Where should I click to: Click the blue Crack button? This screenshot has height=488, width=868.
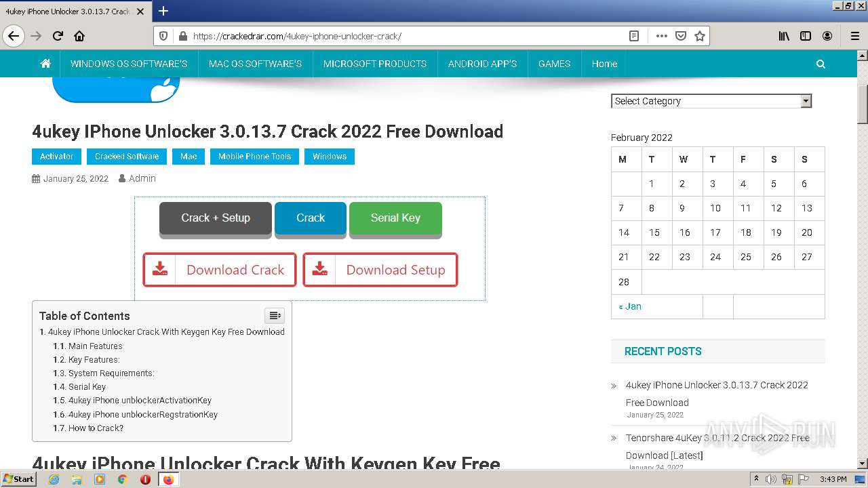pos(311,219)
